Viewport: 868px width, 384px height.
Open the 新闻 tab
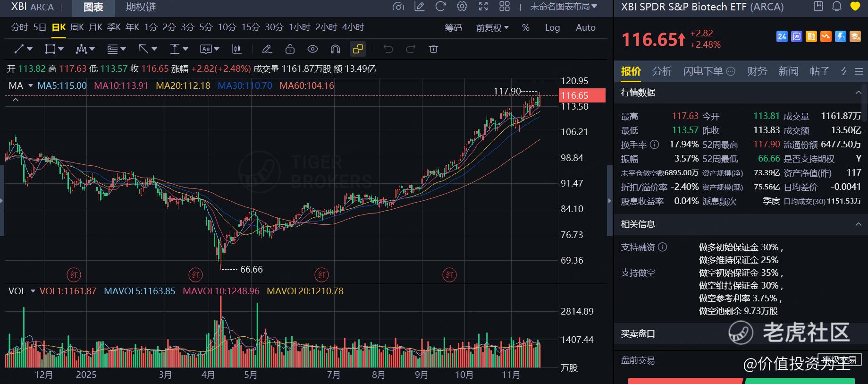point(788,71)
